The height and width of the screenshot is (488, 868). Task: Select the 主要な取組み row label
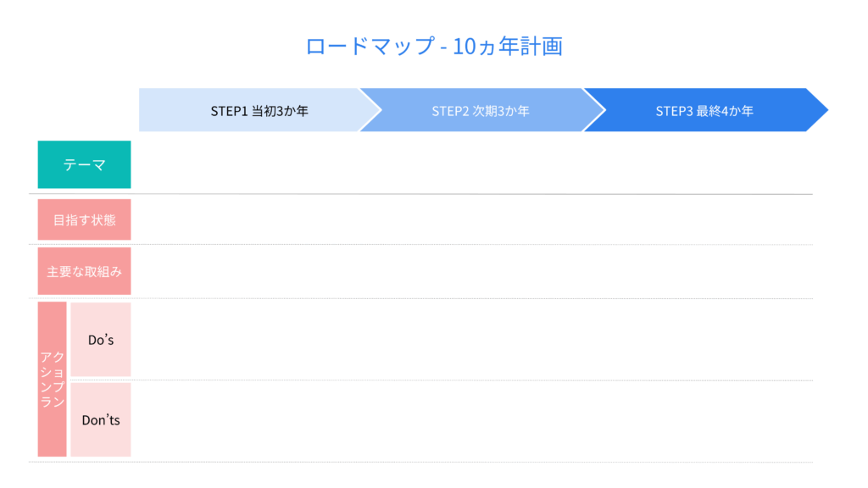pos(84,271)
